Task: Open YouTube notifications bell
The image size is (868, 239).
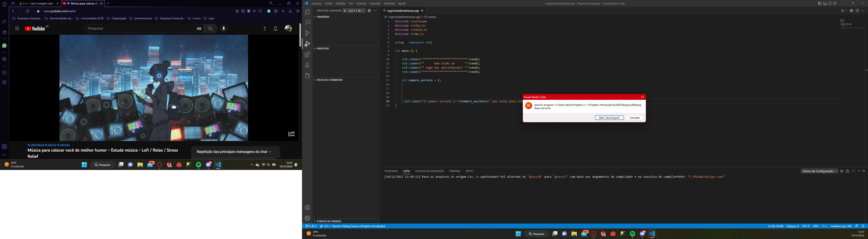Action: click(276, 29)
